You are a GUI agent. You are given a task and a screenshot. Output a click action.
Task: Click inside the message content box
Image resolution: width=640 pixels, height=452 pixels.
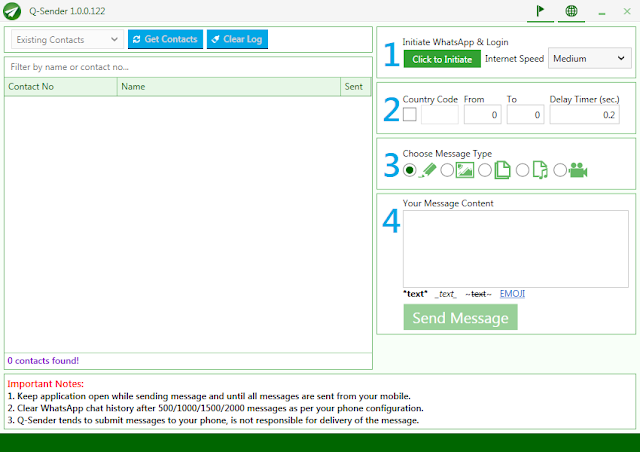tap(516, 249)
